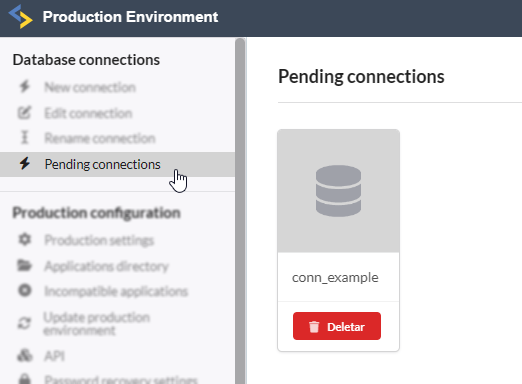The width and height of the screenshot is (522, 384).
Task: Open the New connection menu item
Action: pyautogui.click(x=90, y=87)
